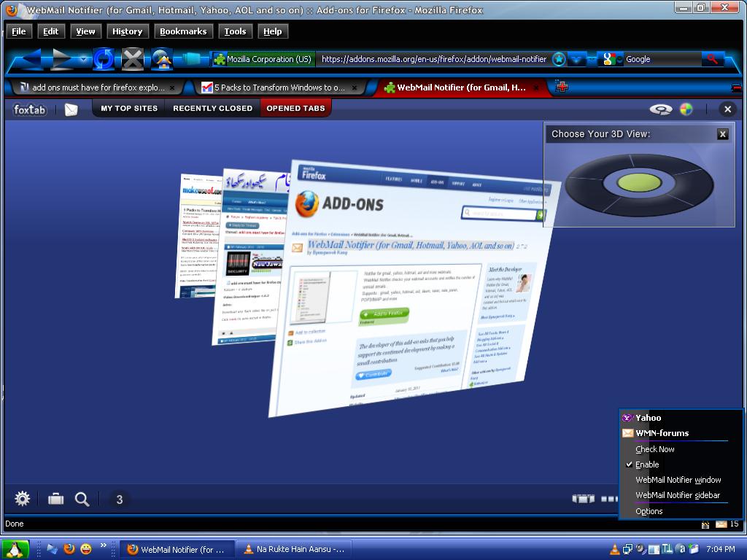Image resolution: width=747 pixels, height=560 pixels.
Task: Switch to MY TOP SITES view
Action: point(129,109)
